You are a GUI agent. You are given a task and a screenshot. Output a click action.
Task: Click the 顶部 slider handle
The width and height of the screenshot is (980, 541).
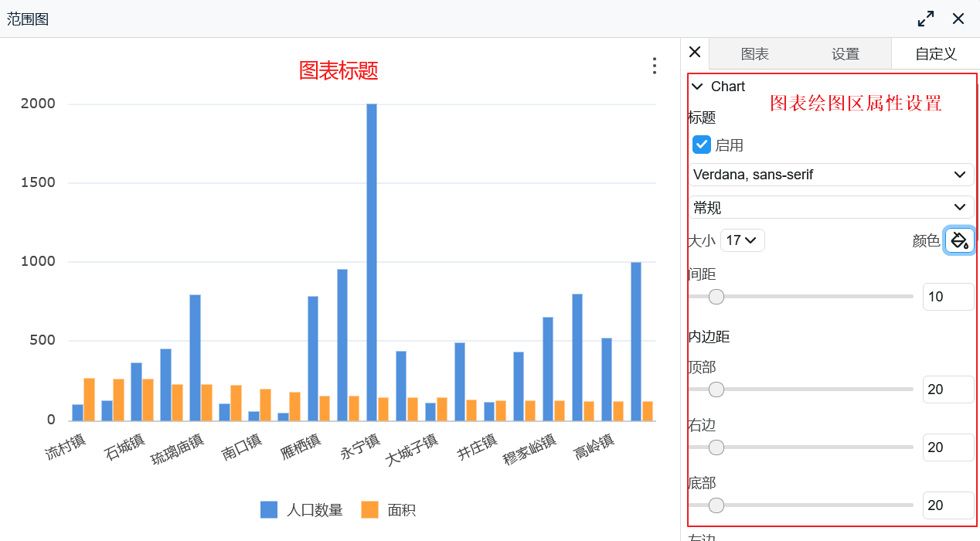[x=716, y=390]
